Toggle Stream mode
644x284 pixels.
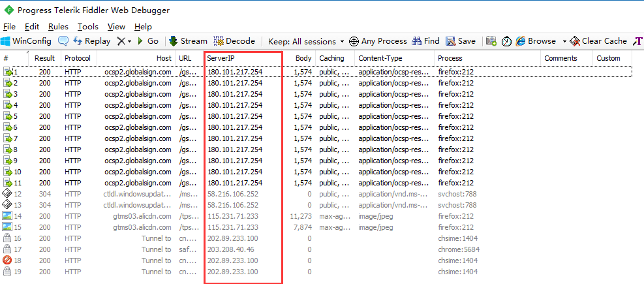188,41
